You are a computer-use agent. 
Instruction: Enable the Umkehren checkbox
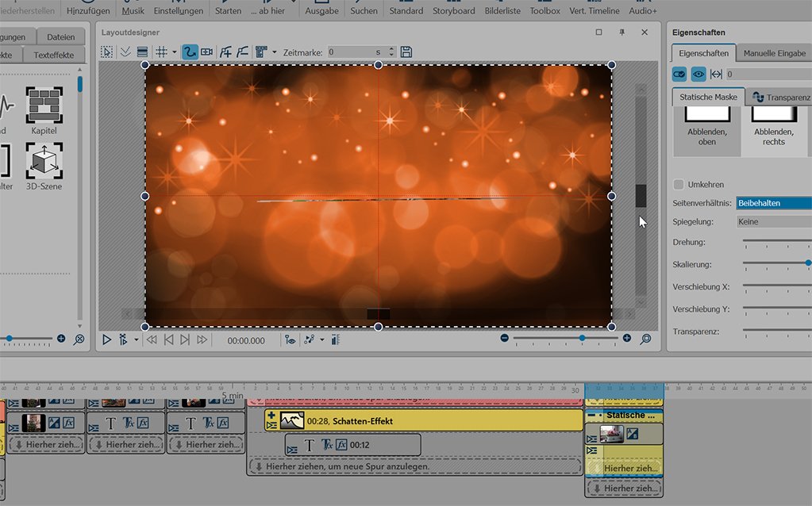click(x=679, y=185)
